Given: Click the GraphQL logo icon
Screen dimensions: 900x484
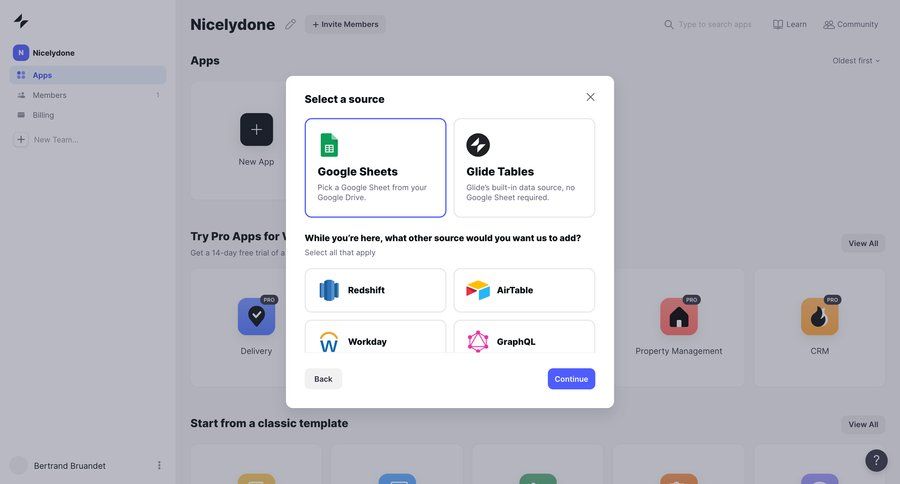Looking at the screenshot, I should click(478, 342).
